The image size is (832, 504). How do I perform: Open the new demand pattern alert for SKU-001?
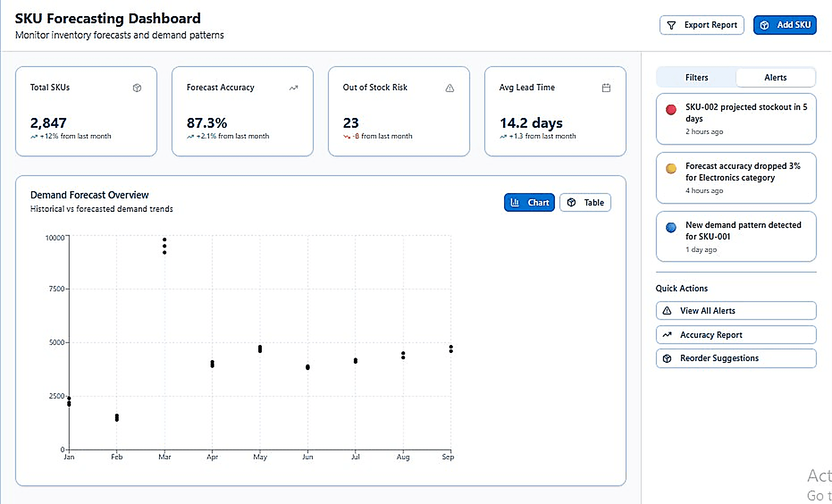point(736,236)
